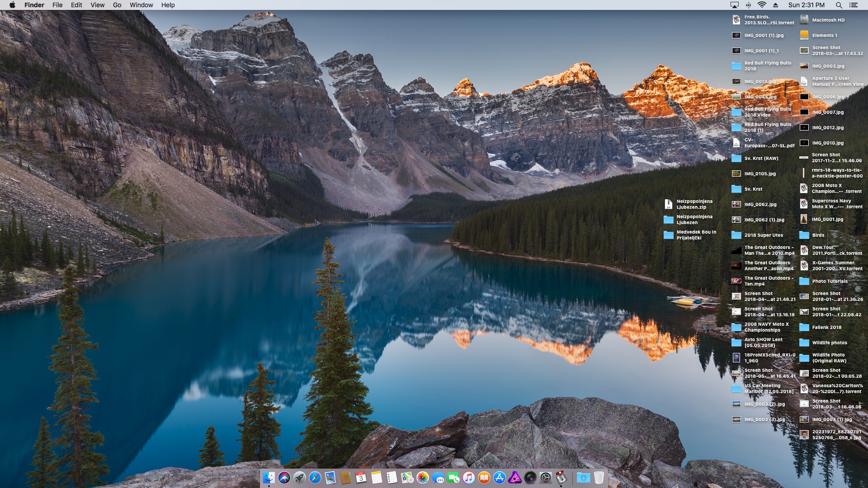
Task: Open Affinity Photo in the Dock
Action: click(515, 477)
